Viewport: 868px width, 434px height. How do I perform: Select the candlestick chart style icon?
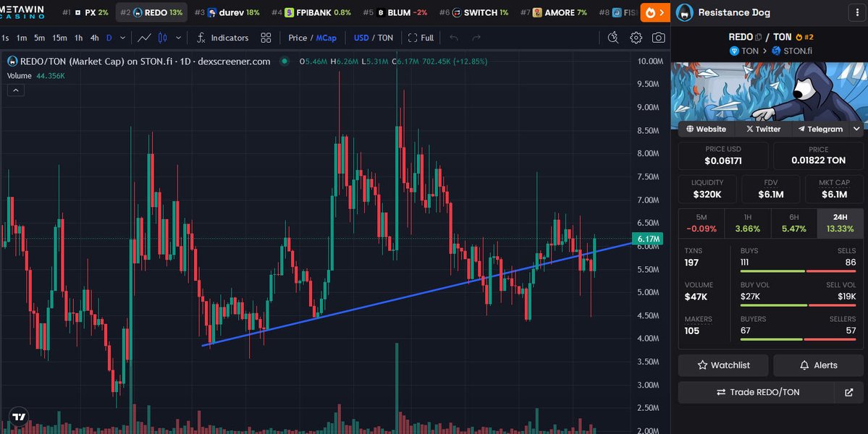click(162, 38)
